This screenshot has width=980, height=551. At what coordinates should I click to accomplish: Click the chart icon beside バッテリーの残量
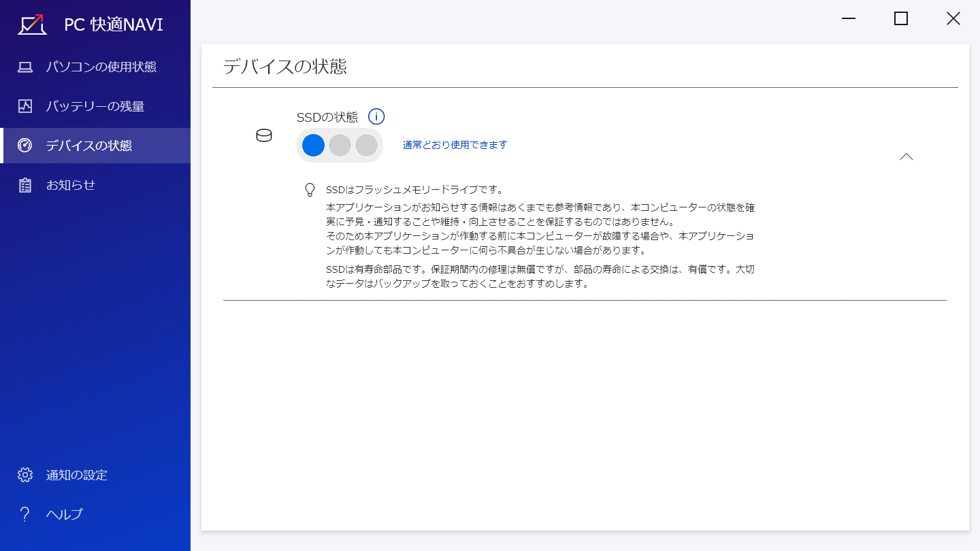click(25, 106)
